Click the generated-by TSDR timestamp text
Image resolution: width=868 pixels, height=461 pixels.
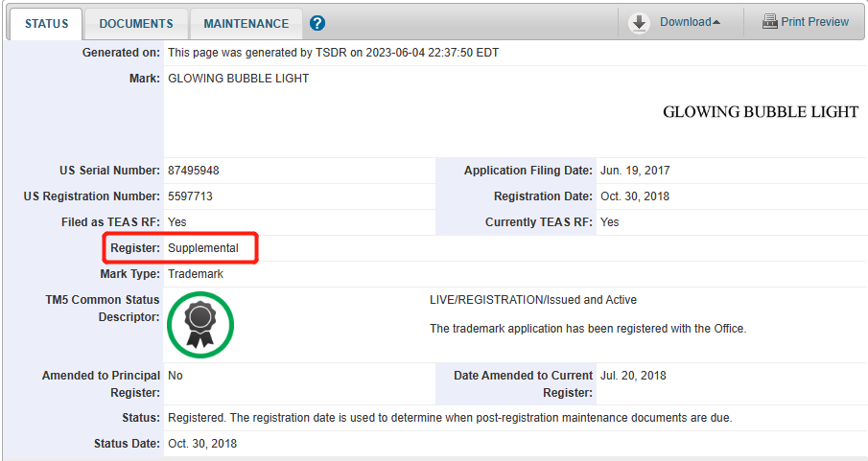333,53
